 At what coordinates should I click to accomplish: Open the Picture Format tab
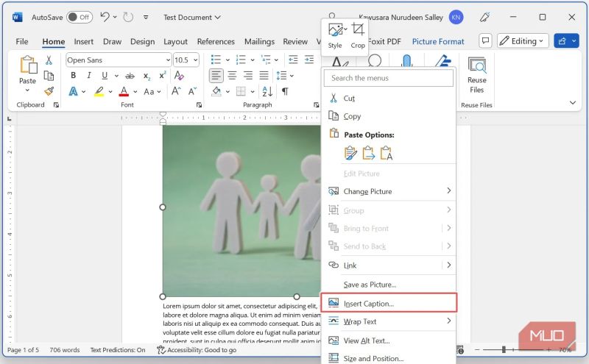(438, 41)
